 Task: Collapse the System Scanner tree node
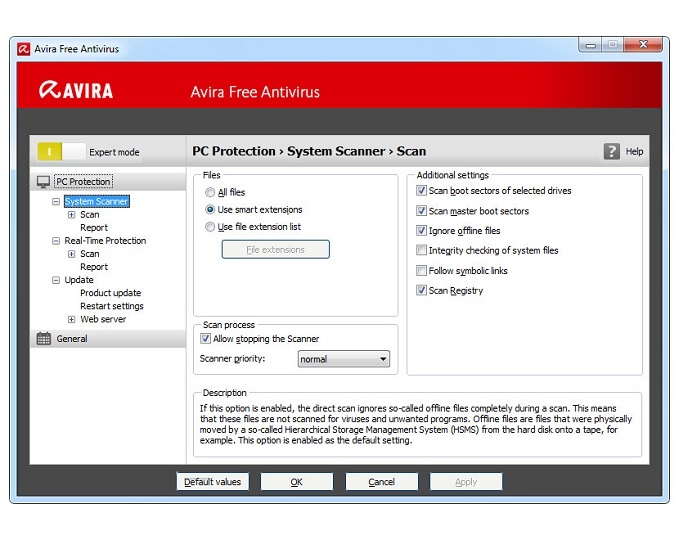point(56,202)
